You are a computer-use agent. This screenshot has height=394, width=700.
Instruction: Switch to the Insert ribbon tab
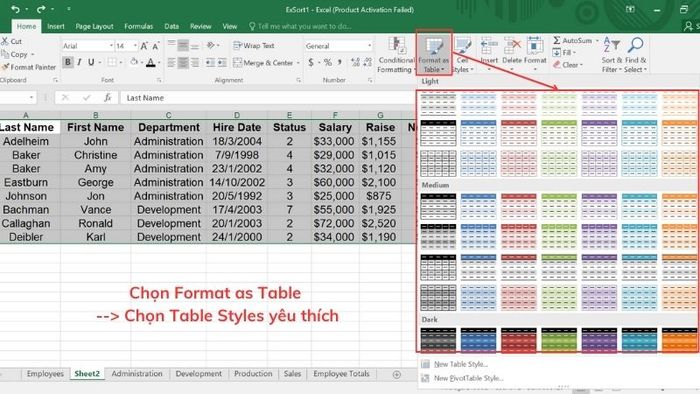click(56, 26)
